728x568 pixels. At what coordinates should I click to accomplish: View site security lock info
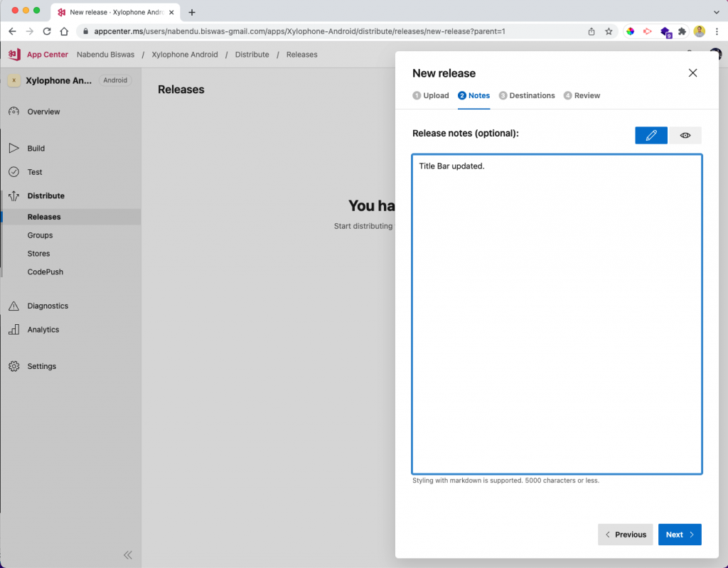tap(85, 31)
